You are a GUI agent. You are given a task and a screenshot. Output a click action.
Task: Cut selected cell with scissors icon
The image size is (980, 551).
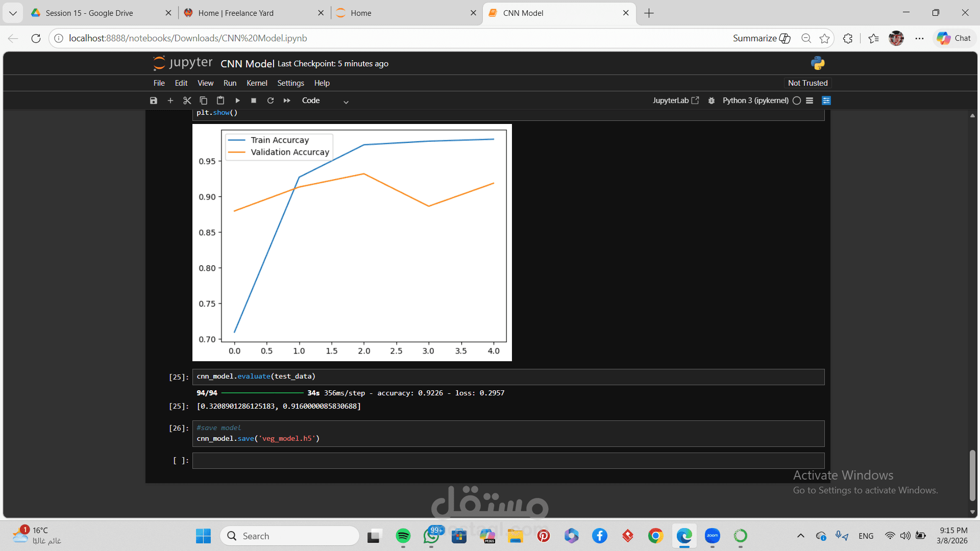tap(187, 101)
